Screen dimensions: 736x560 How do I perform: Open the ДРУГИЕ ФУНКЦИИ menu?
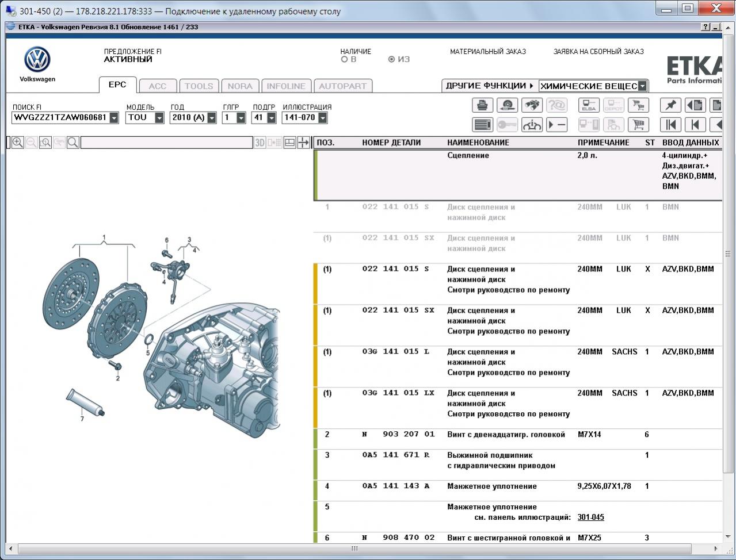(x=489, y=86)
